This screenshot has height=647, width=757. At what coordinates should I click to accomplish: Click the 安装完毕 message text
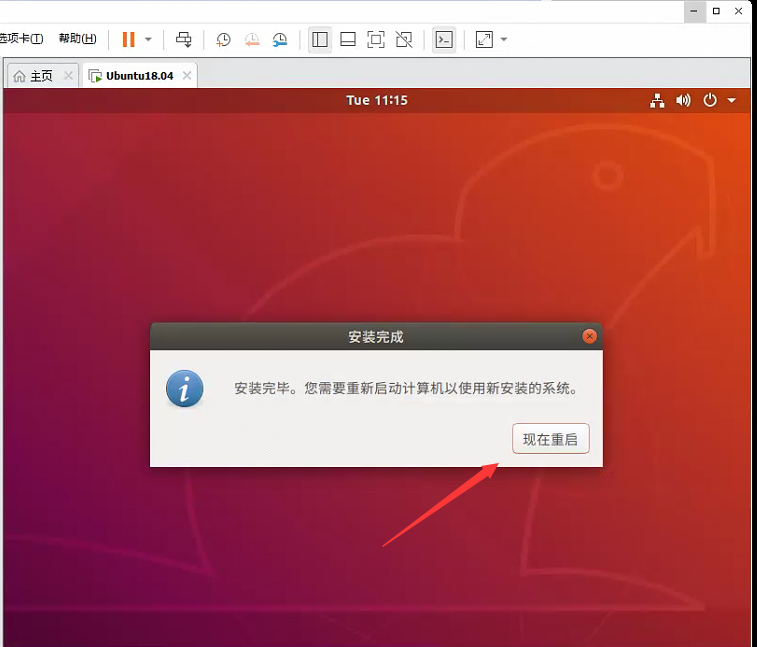(407, 388)
